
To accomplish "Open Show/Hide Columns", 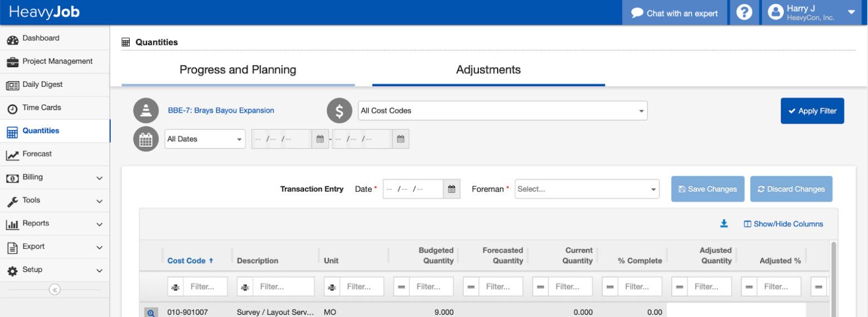I will [x=783, y=224].
